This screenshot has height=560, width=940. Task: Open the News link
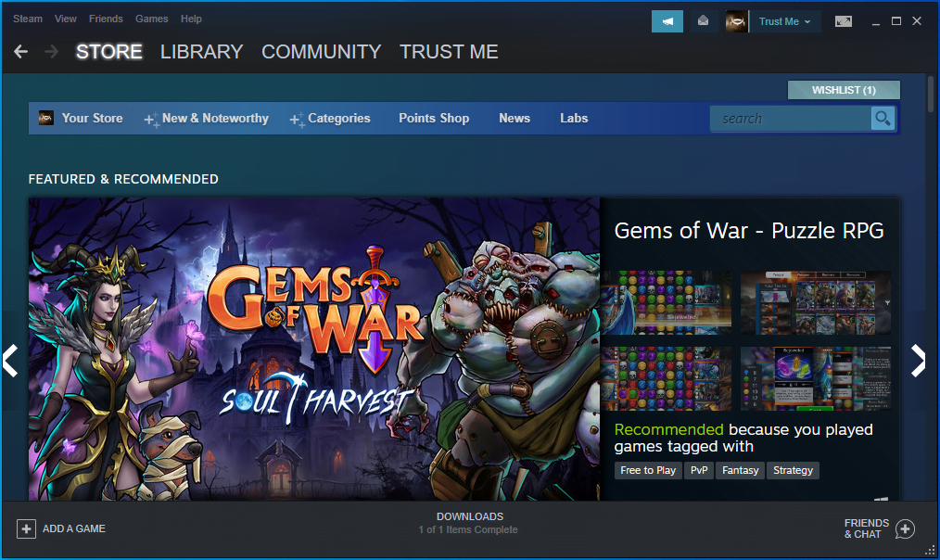click(x=514, y=118)
